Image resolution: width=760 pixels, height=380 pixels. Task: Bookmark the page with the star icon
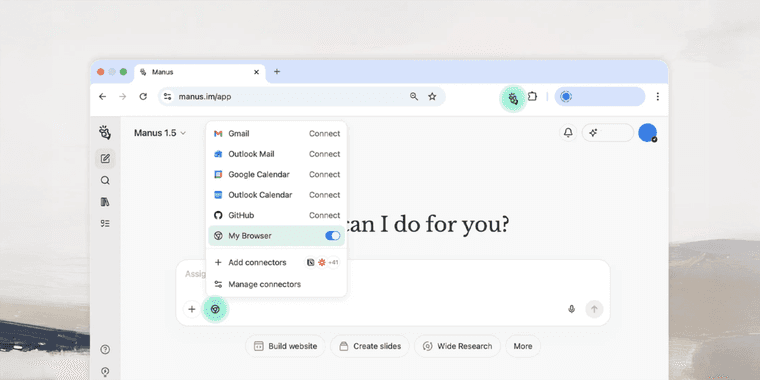(432, 96)
